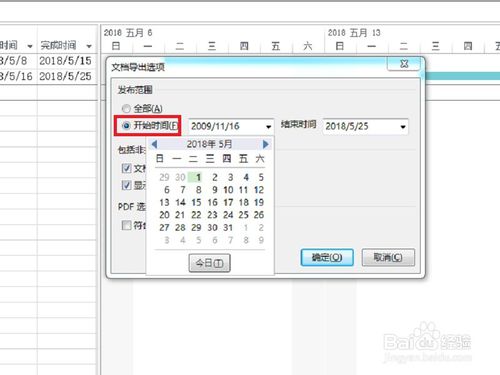500x375 pixels.
Task: Confirm with the 确定(O) button
Action: coord(327,257)
